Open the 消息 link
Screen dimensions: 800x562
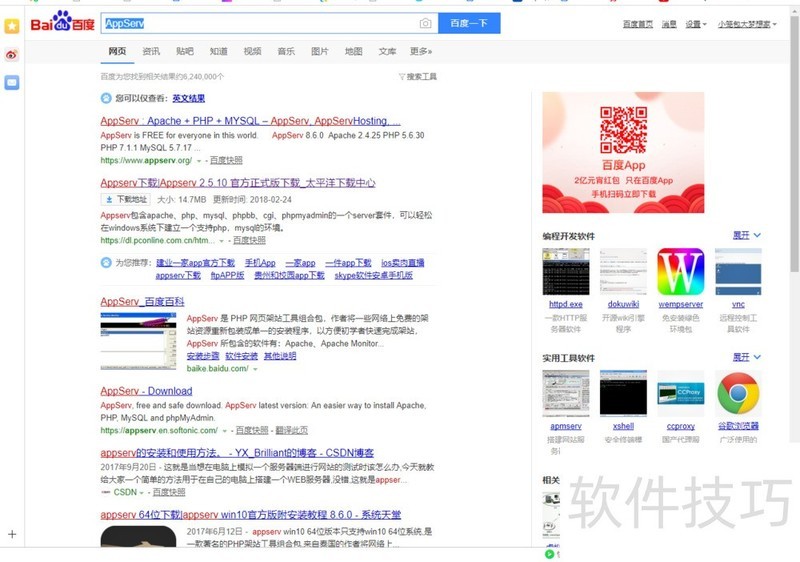[x=669, y=24]
